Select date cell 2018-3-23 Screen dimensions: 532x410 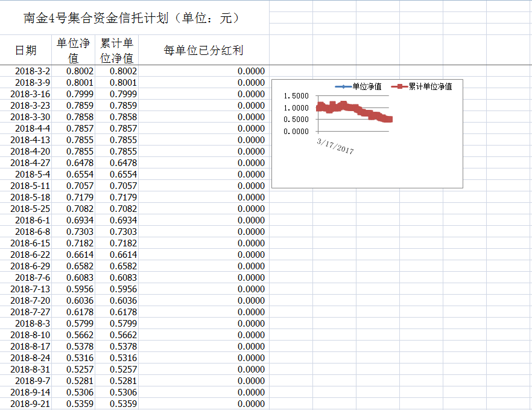[26, 106]
